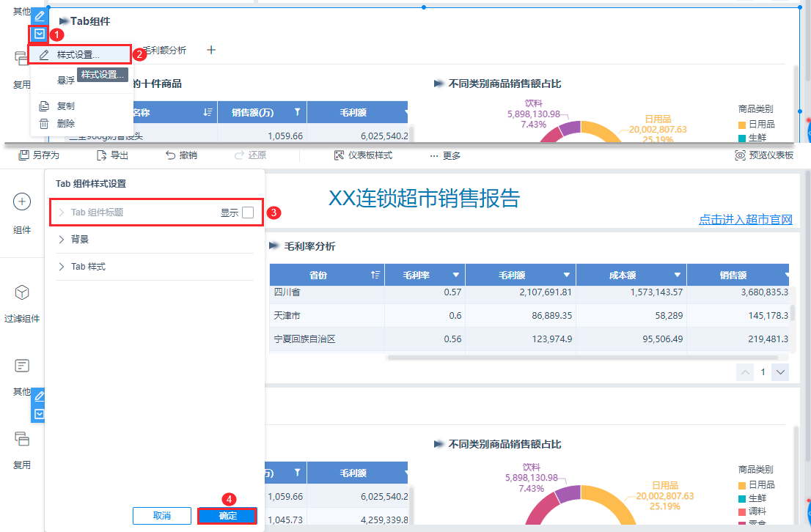This screenshot has height=532, width=811.
Task: Select 删除 in the context menu
Action: point(81,124)
